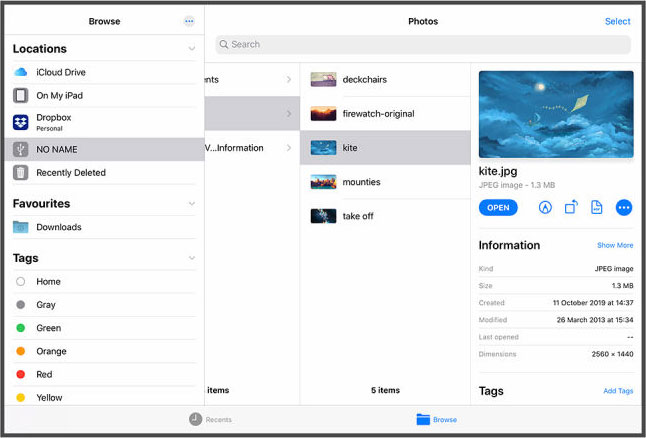Tap the OPEN button for kite.jpg

click(x=498, y=207)
